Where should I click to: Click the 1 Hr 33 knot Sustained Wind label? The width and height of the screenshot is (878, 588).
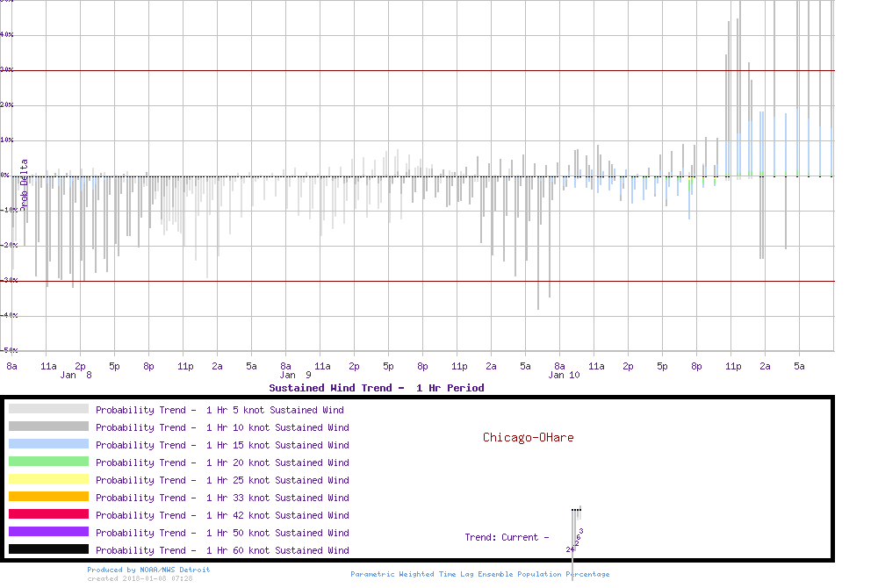coord(222,498)
